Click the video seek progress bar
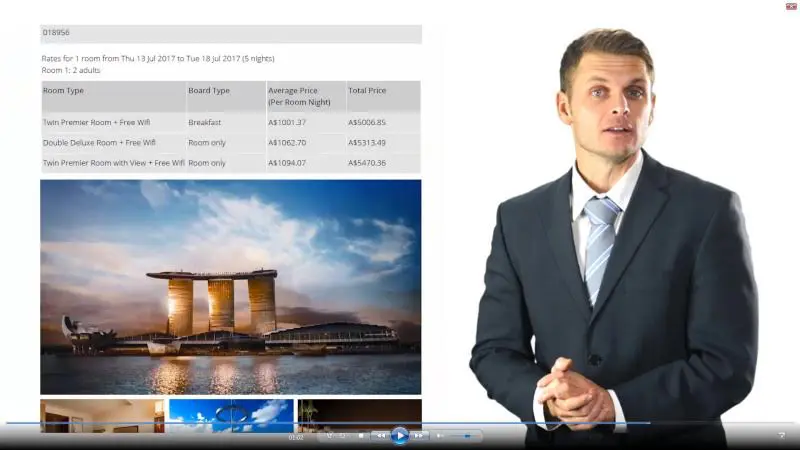Screen dimensions: 800x450 coord(400,423)
